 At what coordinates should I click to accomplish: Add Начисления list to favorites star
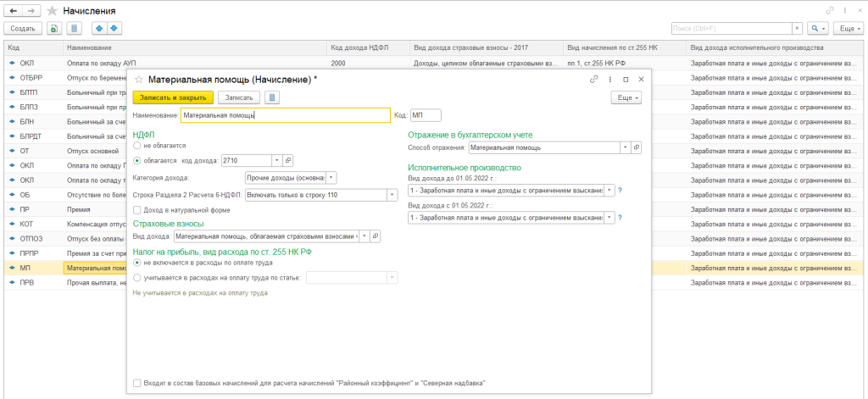point(53,10)
